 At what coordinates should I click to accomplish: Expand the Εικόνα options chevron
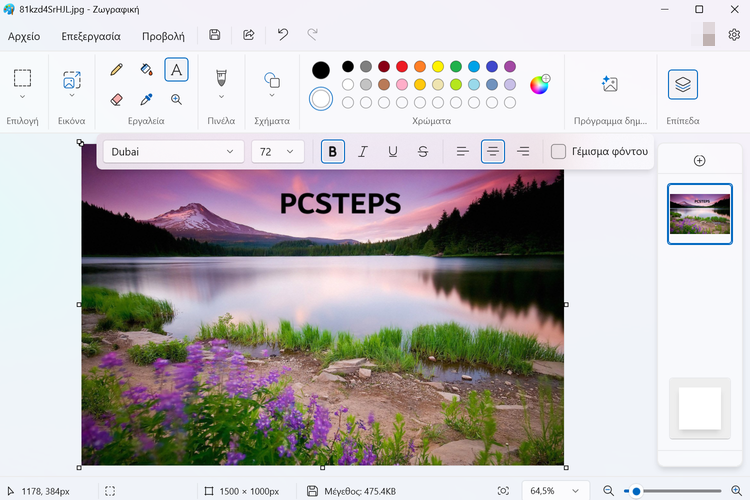pos(72,95)
